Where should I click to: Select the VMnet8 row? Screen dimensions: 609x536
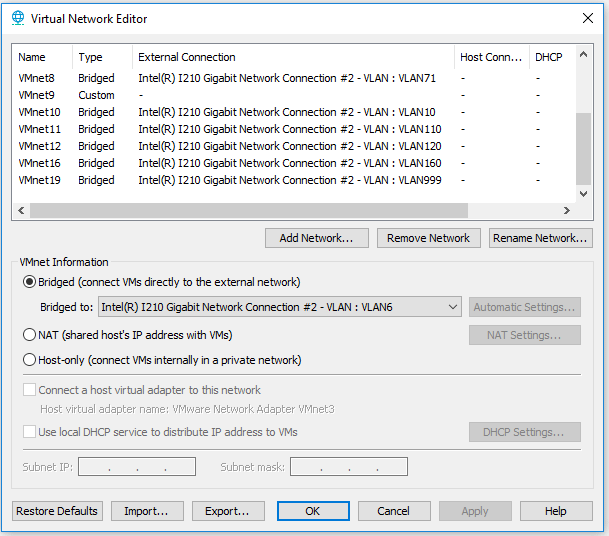click(293, 78)
